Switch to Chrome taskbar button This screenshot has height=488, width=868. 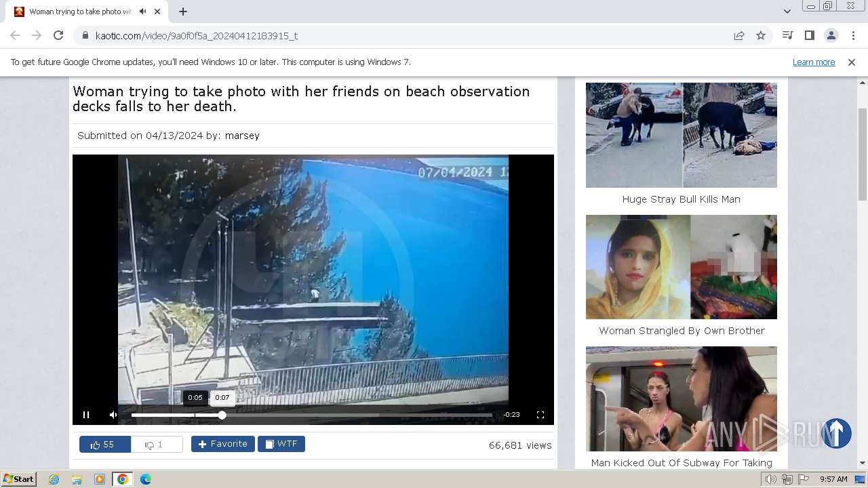pyautogui.click(x=122, y=479)
